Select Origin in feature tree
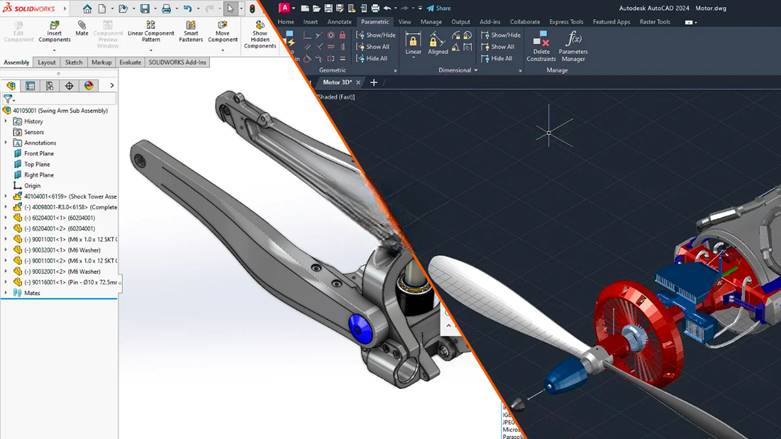 (x=32, y=186)
